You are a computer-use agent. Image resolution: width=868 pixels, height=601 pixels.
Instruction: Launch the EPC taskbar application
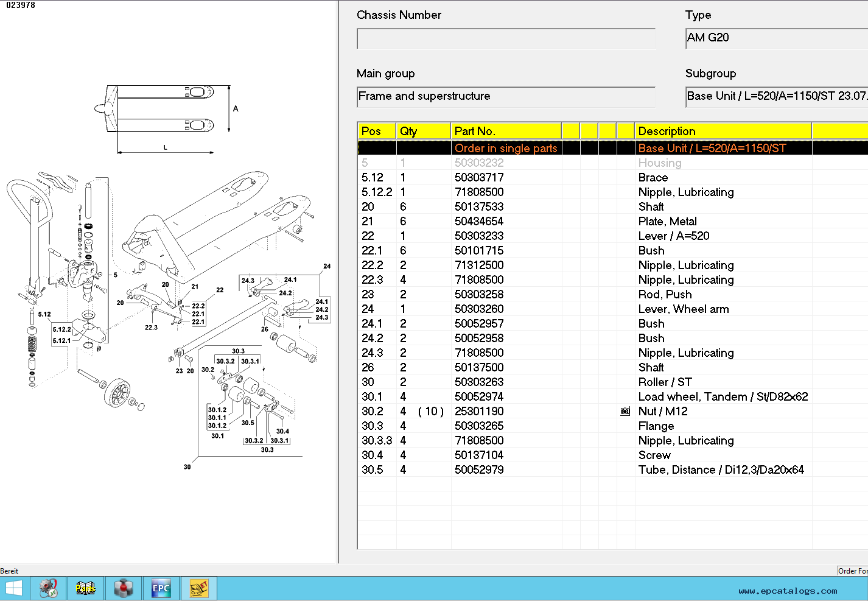click(x=161, y=588)
